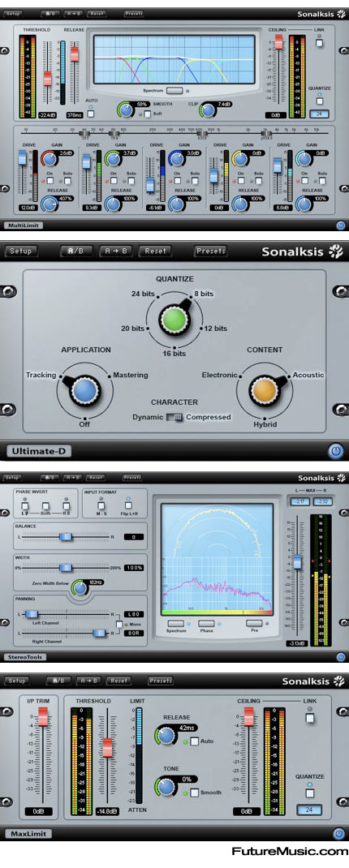Click the MultiLimit Smooth knob at 58%
This screenshot has height=868, width=349.
pos(127,110)
